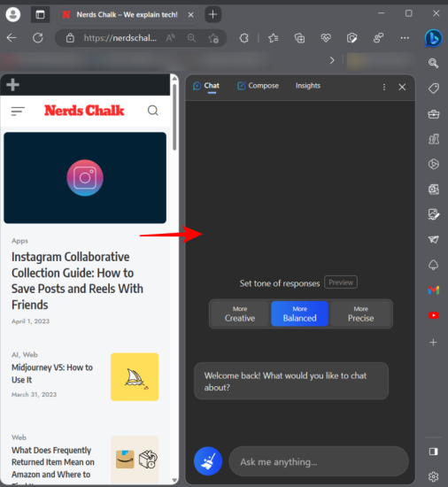Open the sidebar bell-shaped icon
Screen dimensions: 448x487
434,265
